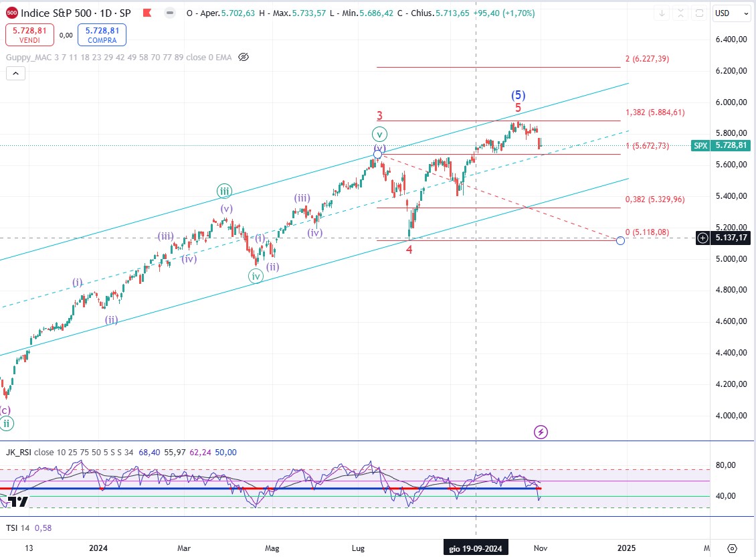Screen dimensions: 756x557
Task: Select the red 4 wave label
Action: pos(409,250)
